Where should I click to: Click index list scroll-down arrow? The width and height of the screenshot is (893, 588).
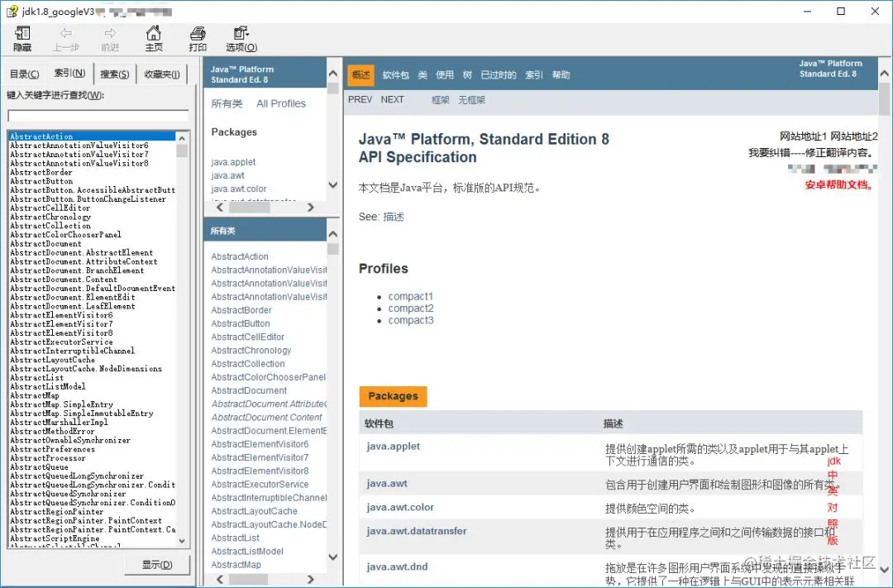(x=182, y=541)
